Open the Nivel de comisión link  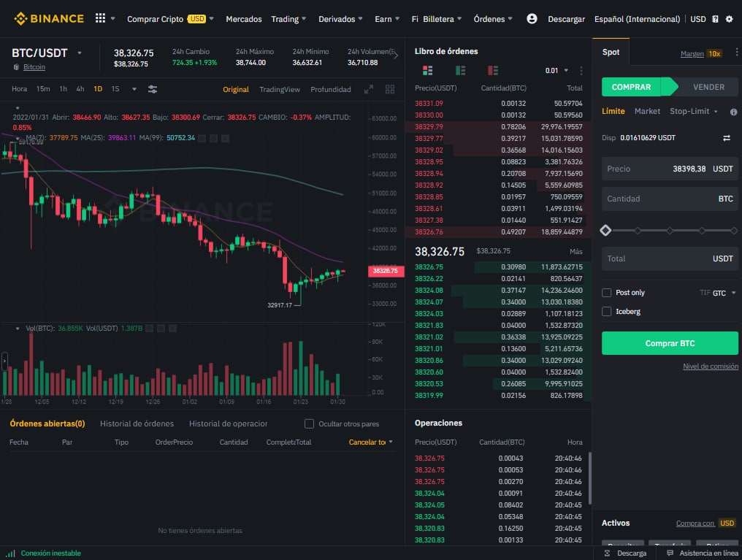[x=710, y=366]
